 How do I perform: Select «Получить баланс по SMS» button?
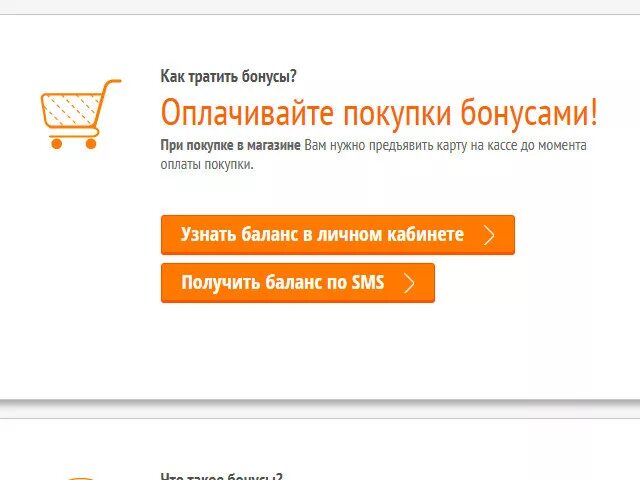298,283
